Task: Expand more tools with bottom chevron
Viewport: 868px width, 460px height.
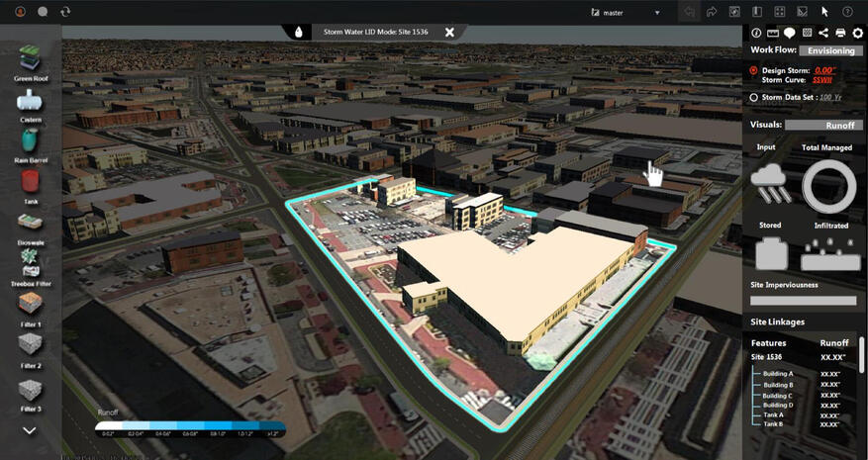Action: click(30, 430)
